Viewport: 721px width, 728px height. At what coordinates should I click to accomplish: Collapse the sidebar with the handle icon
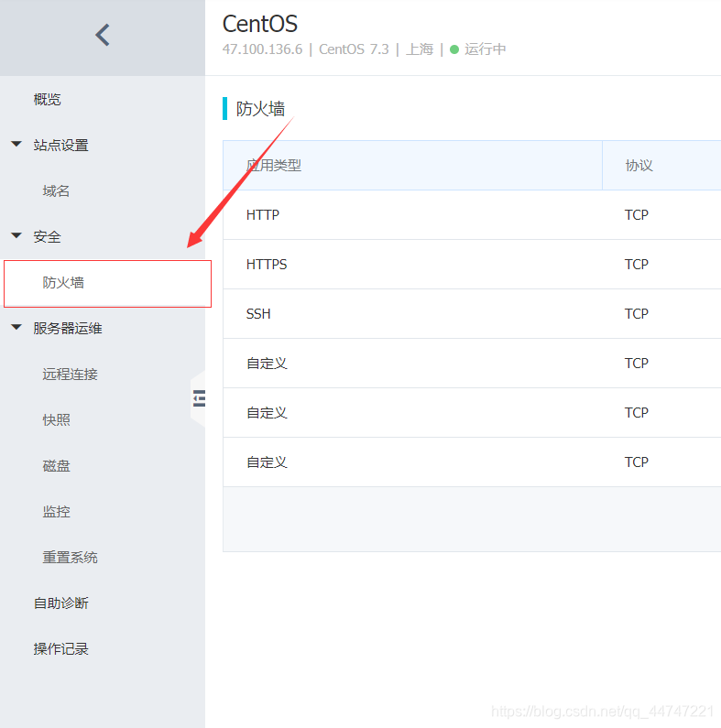point(199,398)
